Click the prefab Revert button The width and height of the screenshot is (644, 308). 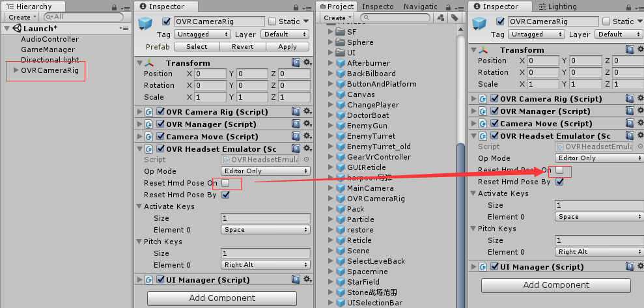243,46
